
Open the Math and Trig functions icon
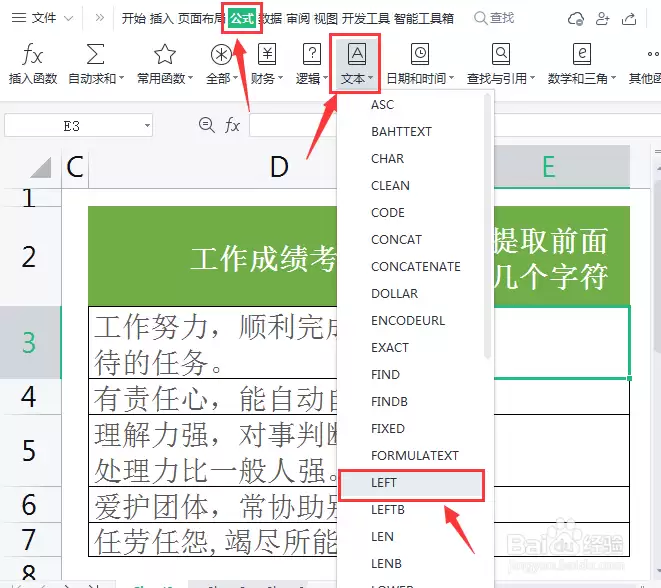click(x=581, y=54)
